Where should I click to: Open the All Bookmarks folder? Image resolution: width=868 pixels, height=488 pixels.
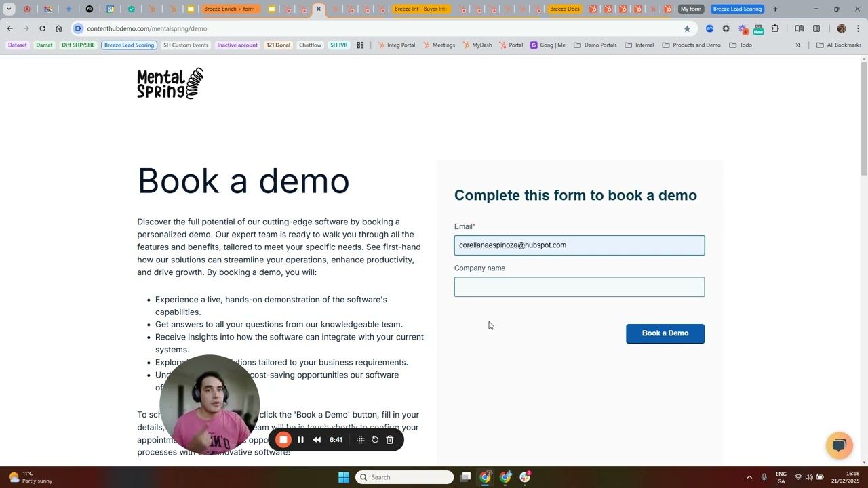[x=839, y=45]
